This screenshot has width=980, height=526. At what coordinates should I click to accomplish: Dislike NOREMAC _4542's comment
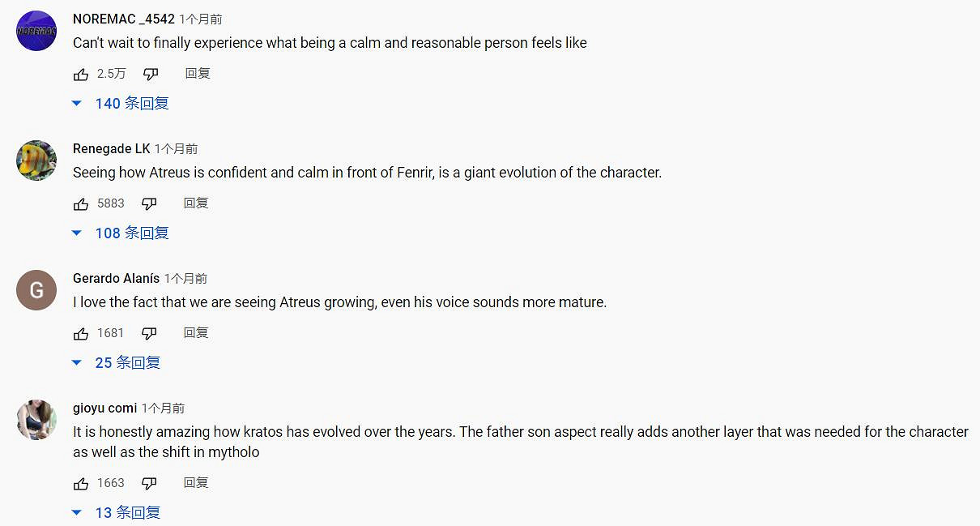(x=151, y=74)
